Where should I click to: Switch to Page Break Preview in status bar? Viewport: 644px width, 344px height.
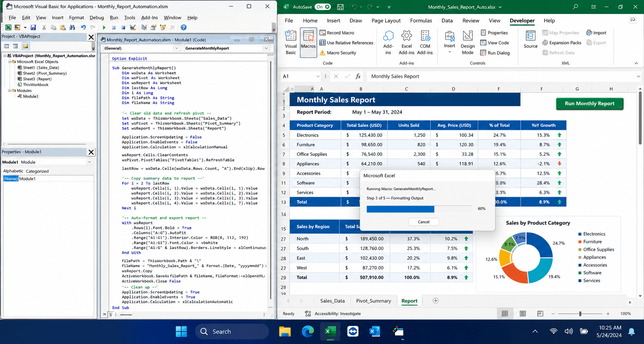point(540,314)
